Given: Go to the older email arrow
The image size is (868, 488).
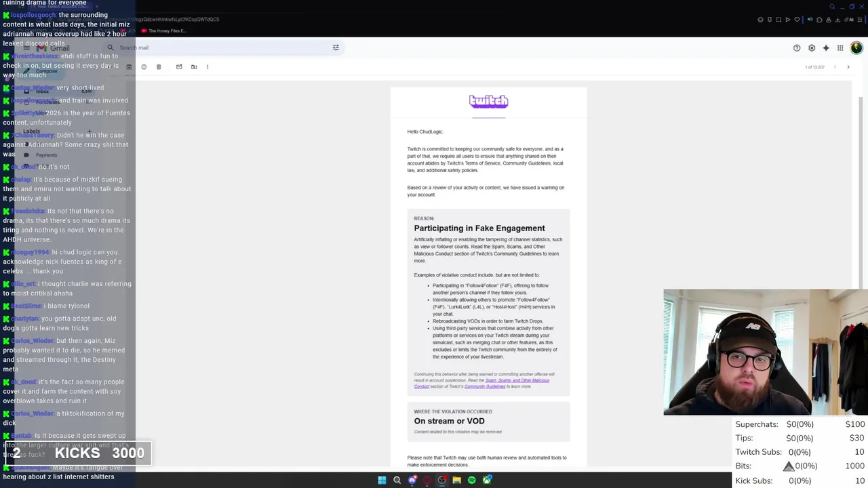Looking at the screenshot, I should click(x=848, y=67).
